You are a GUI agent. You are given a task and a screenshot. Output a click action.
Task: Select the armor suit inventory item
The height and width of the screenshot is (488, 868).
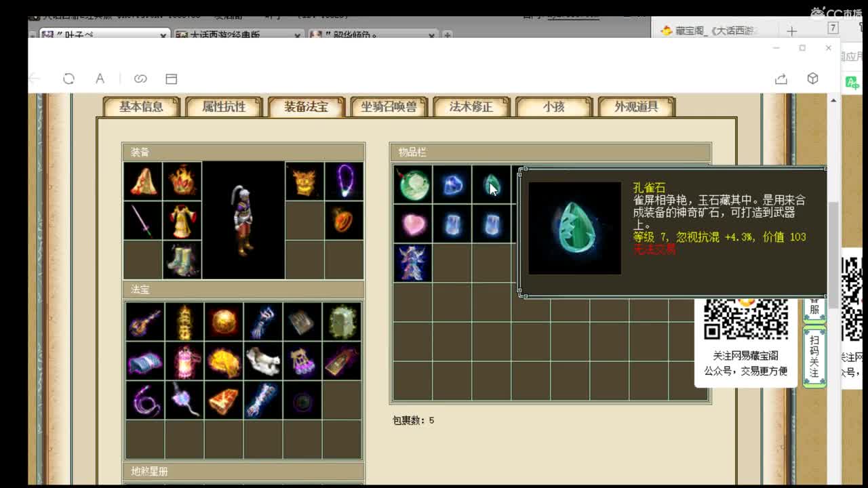[412, 263]
